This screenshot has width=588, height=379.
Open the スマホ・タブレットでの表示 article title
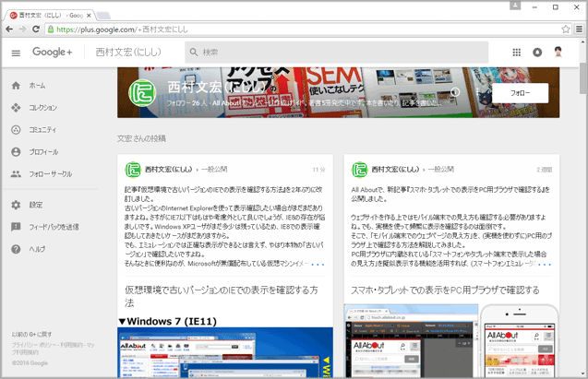445,290
